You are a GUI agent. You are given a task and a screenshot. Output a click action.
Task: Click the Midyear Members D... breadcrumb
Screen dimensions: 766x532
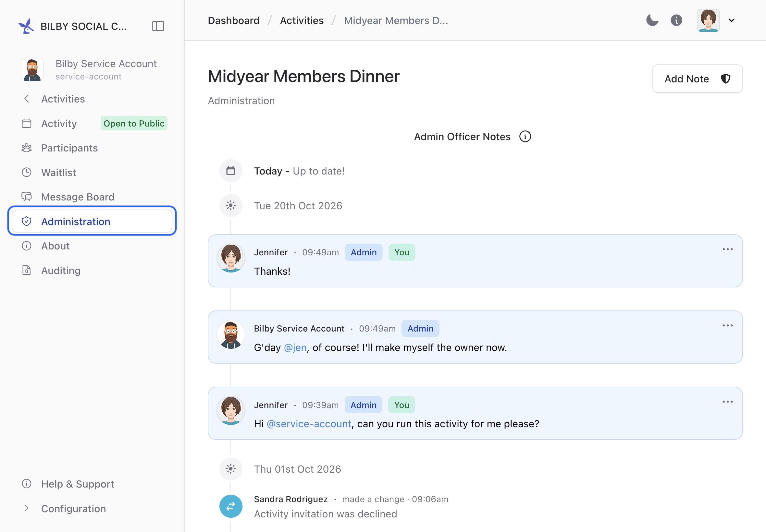tap(396, 21)
